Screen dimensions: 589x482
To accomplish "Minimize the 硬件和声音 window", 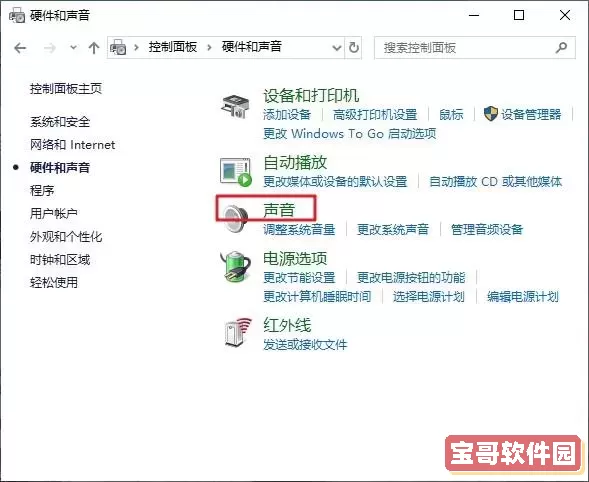I will click(474, 15).
